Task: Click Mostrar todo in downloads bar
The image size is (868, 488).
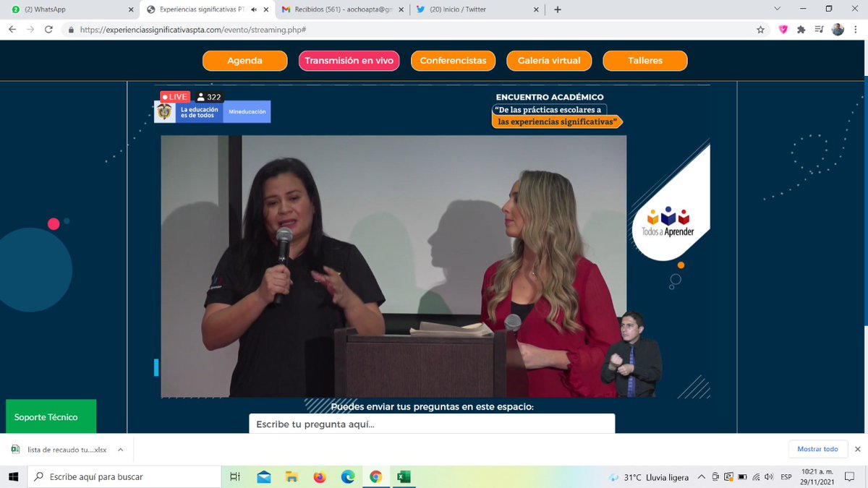Action: coord(817,449)
